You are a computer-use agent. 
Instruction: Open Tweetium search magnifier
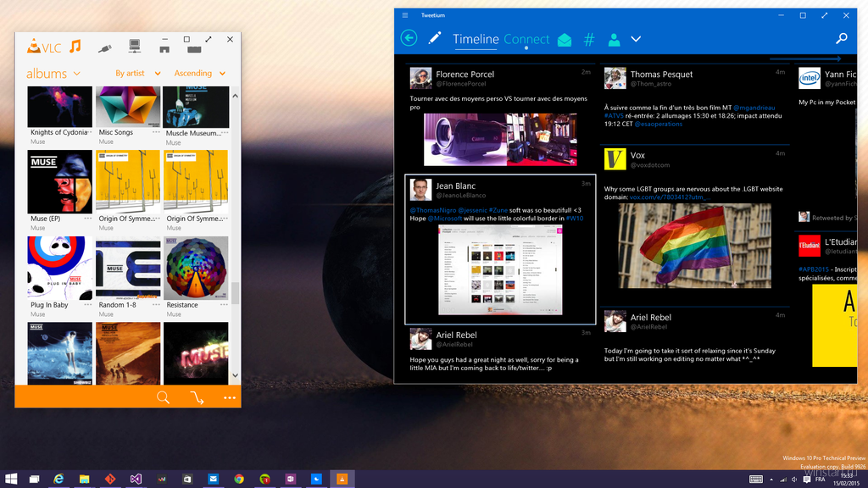842,38
